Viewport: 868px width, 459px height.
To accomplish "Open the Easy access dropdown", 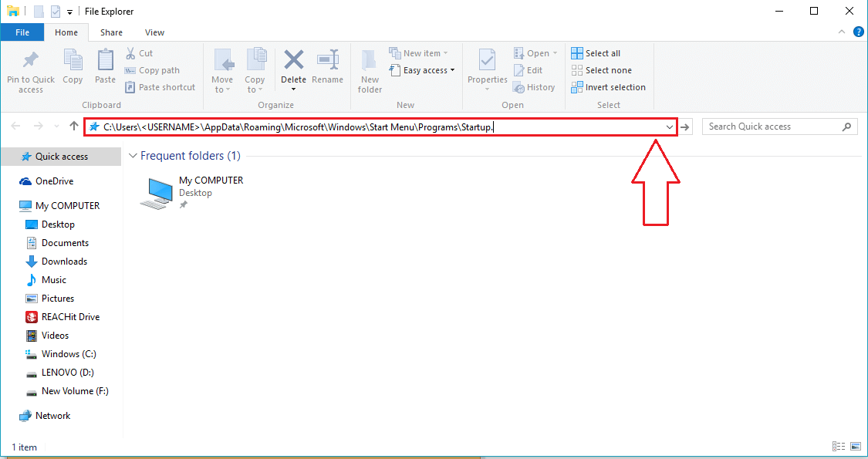I will [x=422, y=70].
